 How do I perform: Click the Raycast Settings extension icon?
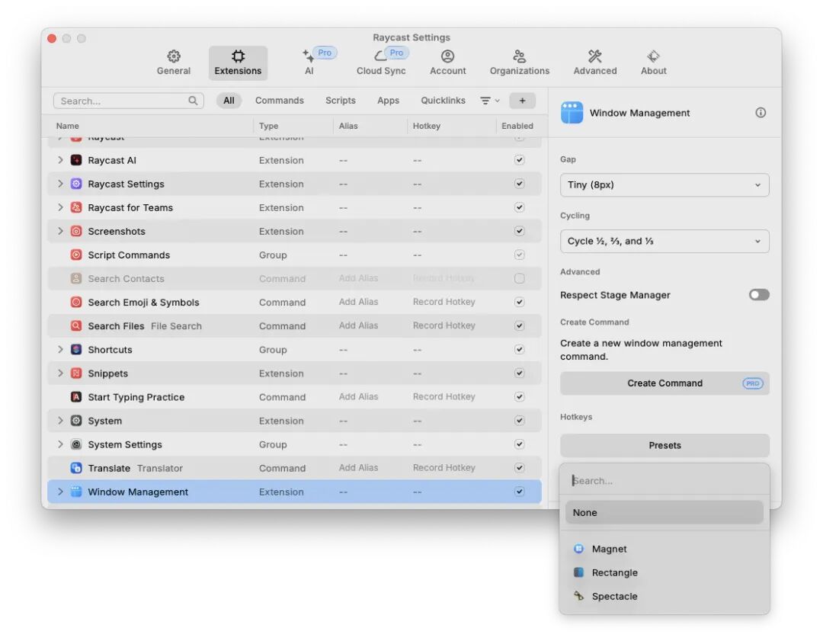point(76,184)
